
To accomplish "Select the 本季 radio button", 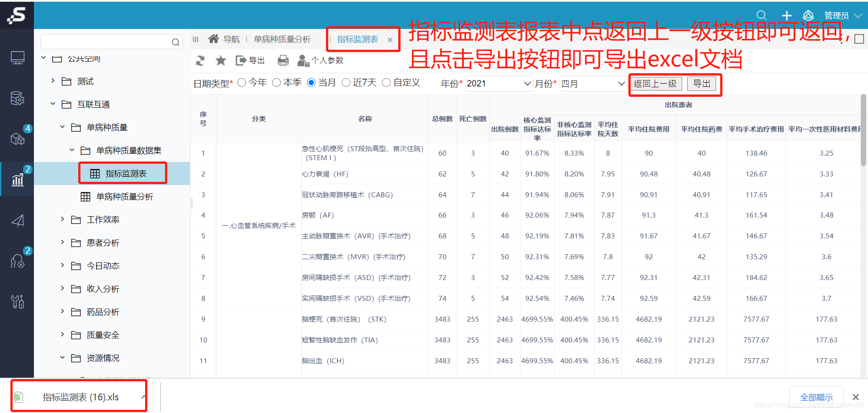I will pos(277,83).
